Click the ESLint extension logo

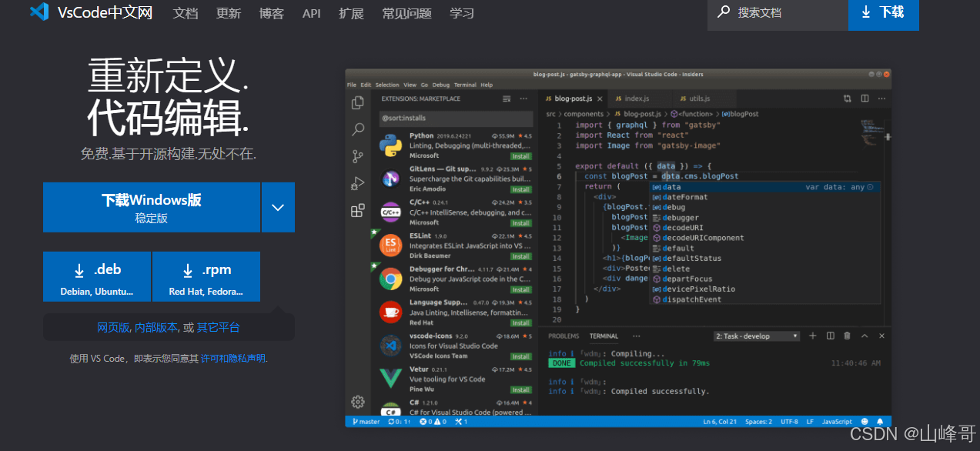click(x=391, y=246)
